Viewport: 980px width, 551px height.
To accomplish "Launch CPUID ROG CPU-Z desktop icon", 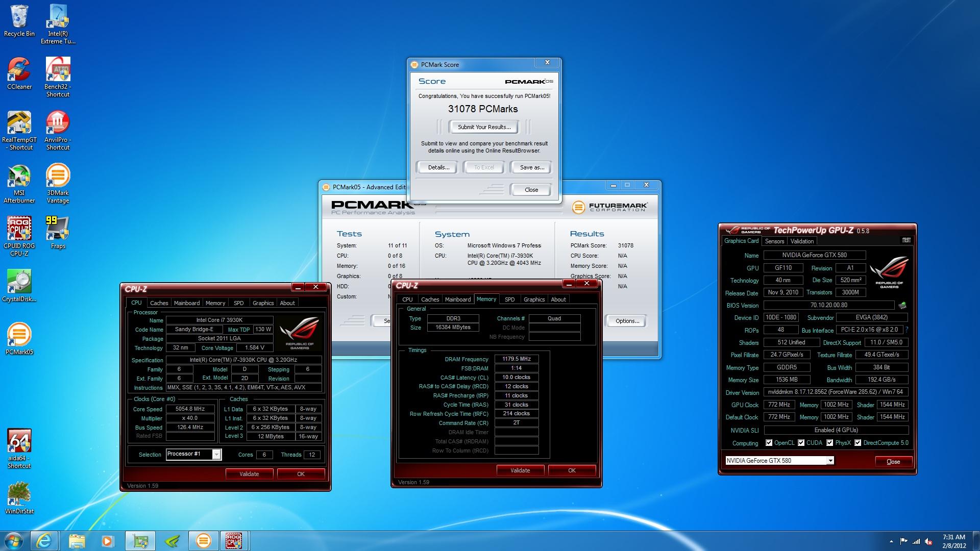I will [x=19, y=237].
